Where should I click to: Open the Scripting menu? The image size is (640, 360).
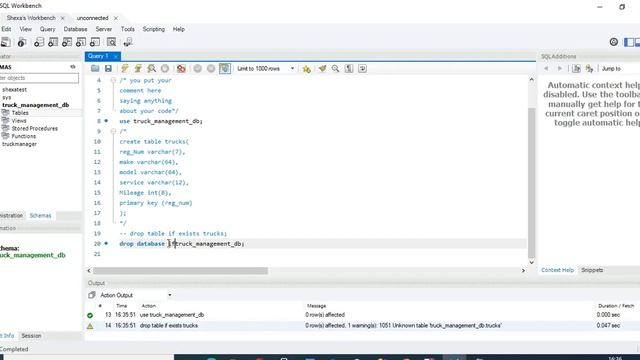(153, 29)
